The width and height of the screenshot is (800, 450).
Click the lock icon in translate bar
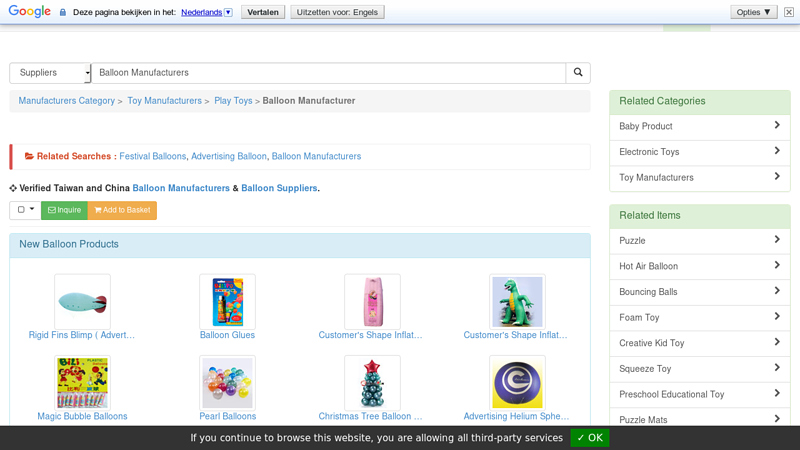[63, 12]
